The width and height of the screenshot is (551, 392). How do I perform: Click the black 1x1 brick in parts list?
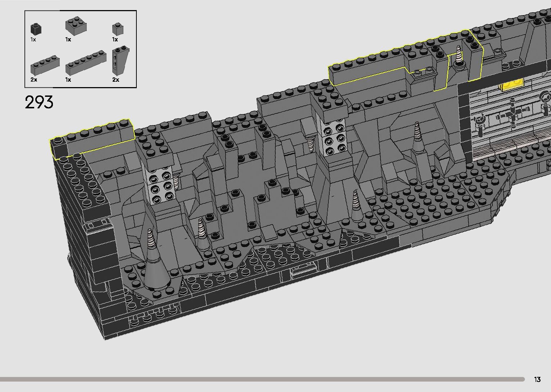(36, 28)
